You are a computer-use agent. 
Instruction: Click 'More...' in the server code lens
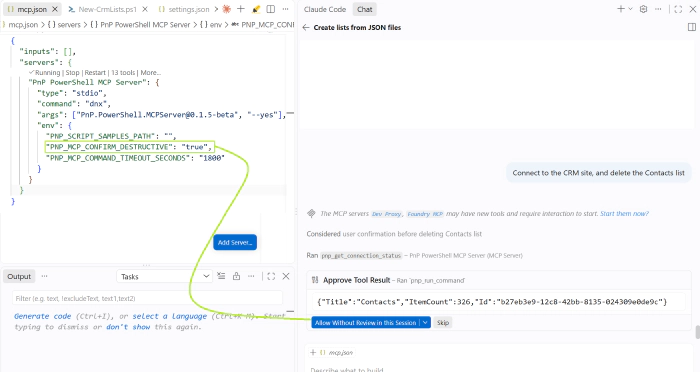(150, 73)
